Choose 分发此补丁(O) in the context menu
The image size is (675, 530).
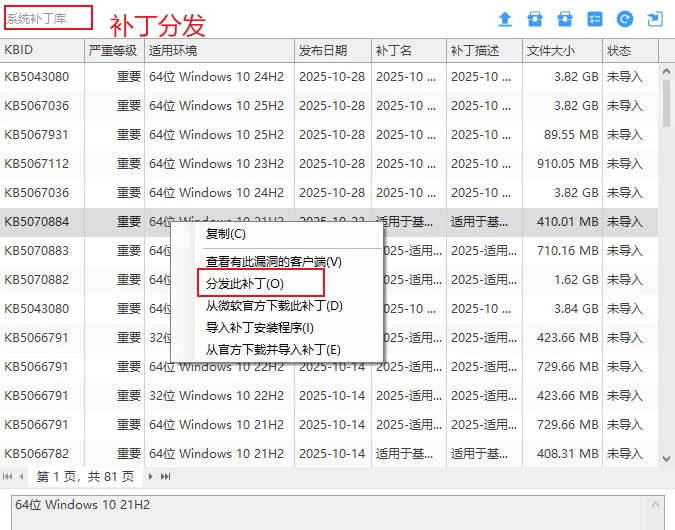tap(245, 284)
